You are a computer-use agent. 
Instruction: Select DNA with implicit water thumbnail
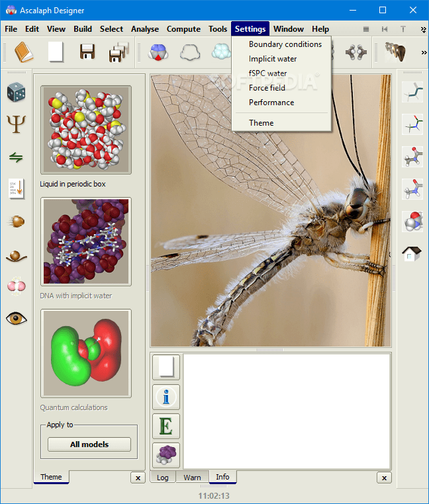(86, 241)
